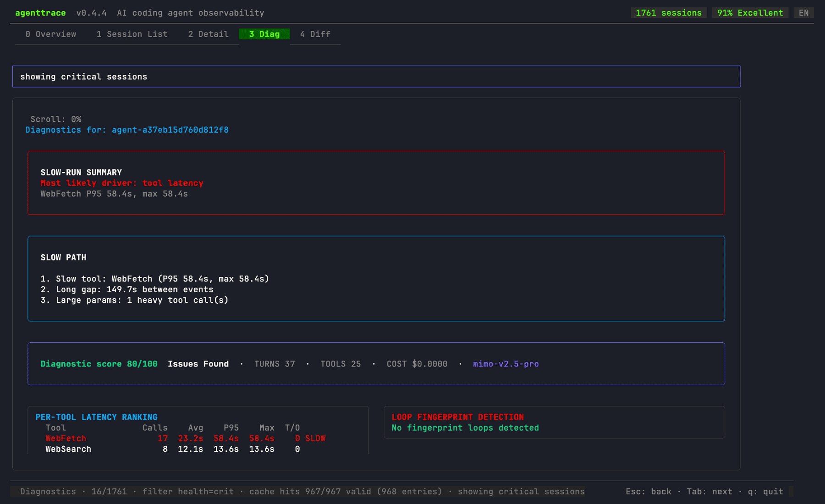Click the mimo-v2.5-pro model name
This screenshot has width=825, height=504.
click(506, 364)
